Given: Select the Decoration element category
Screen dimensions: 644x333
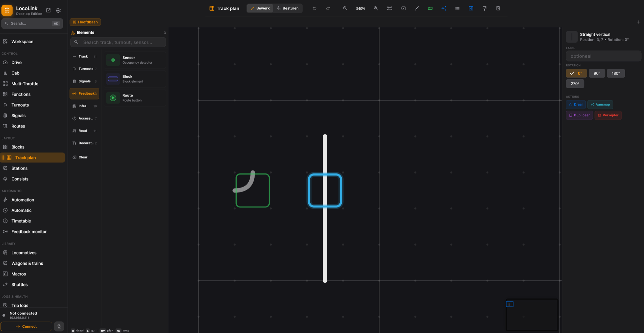Looking at the screenshot, I should pos(85,143).
